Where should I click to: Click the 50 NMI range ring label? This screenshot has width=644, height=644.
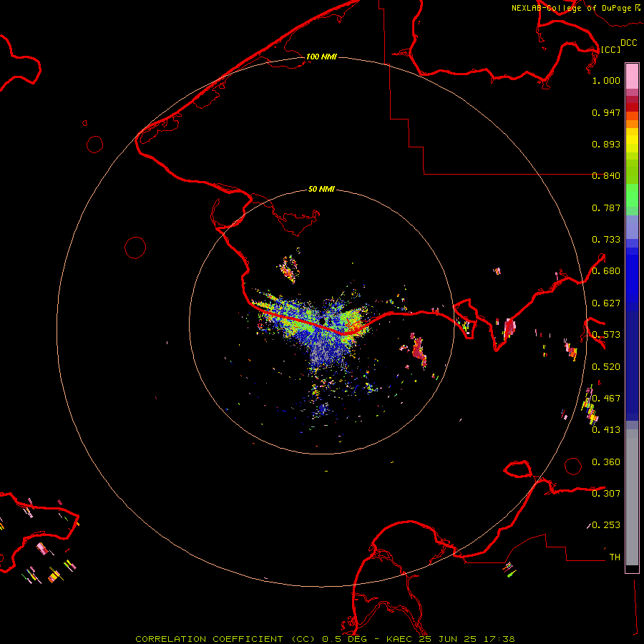[x=321, y=189]
